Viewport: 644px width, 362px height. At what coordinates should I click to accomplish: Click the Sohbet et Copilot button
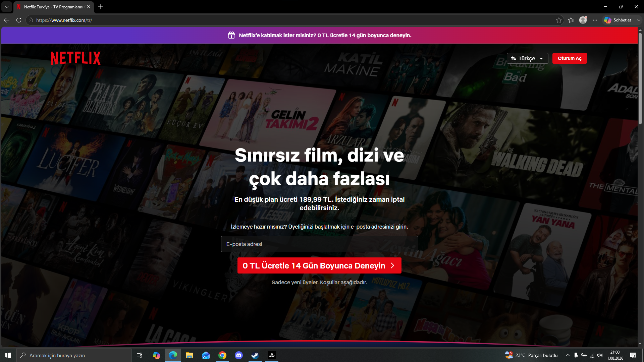618,20
